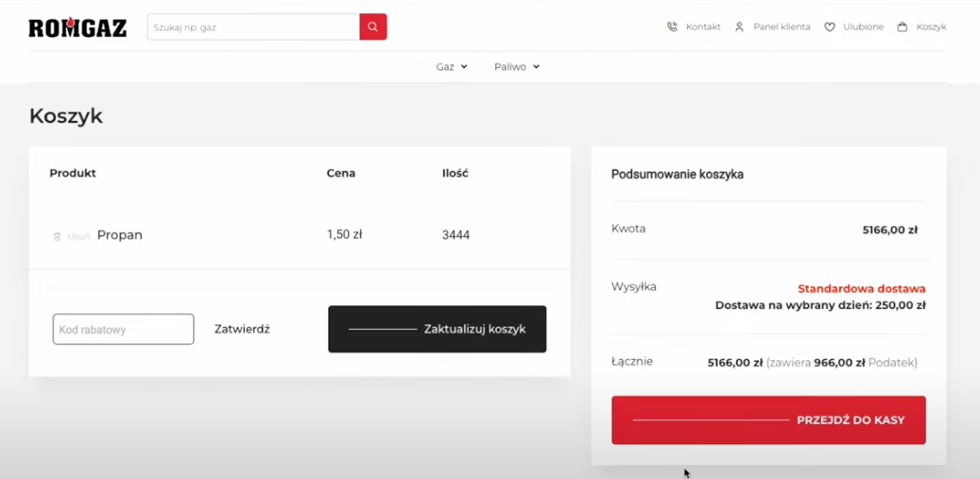980x479 pixels.
Task: Click the Podsumowanie koszyka heading
Action: (678, 174)
